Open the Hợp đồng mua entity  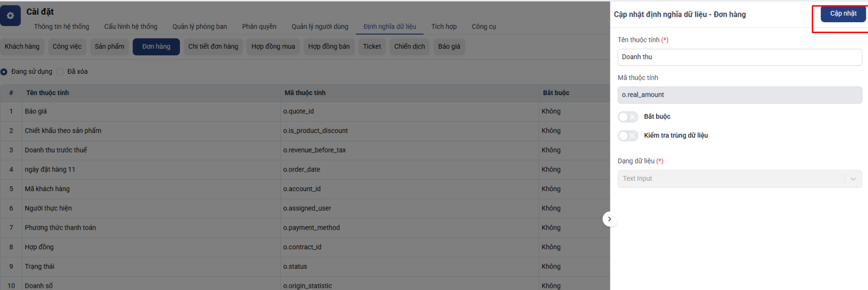(273, 47)
